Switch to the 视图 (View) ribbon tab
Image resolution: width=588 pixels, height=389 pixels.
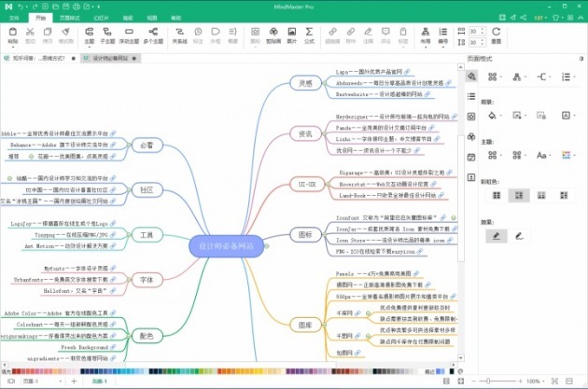click(151, 18)
